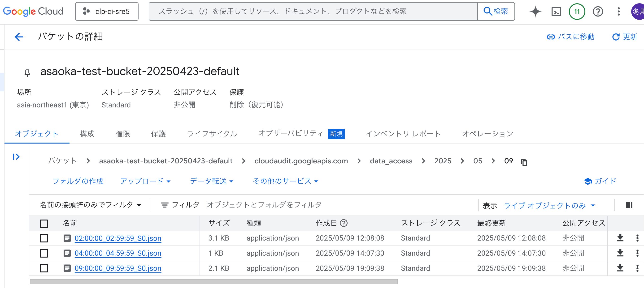Open ライブ オブジェクトのみ display dropdown
Image resolution: width=644 pixels, height=288 pixels.
click(x=549, y=205)
